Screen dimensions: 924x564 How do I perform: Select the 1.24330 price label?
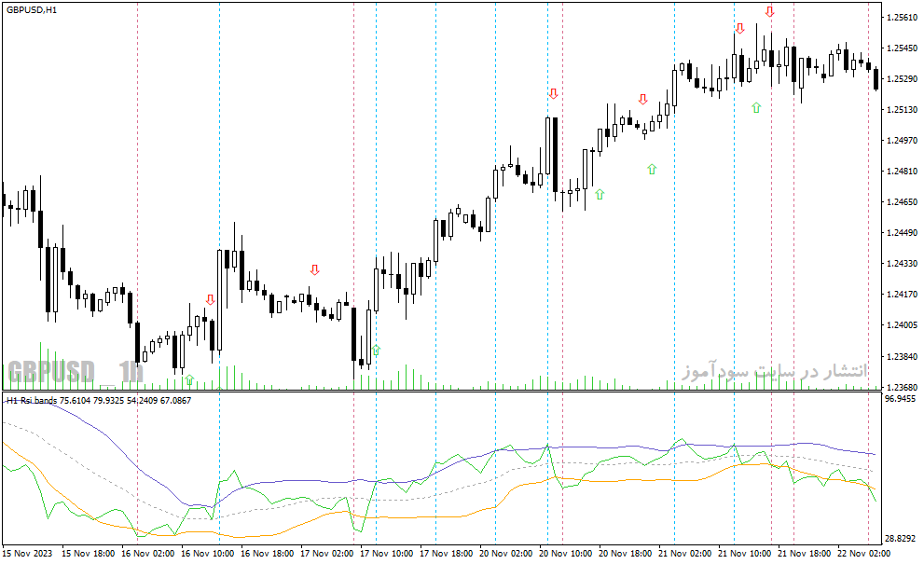click(903, 263)
